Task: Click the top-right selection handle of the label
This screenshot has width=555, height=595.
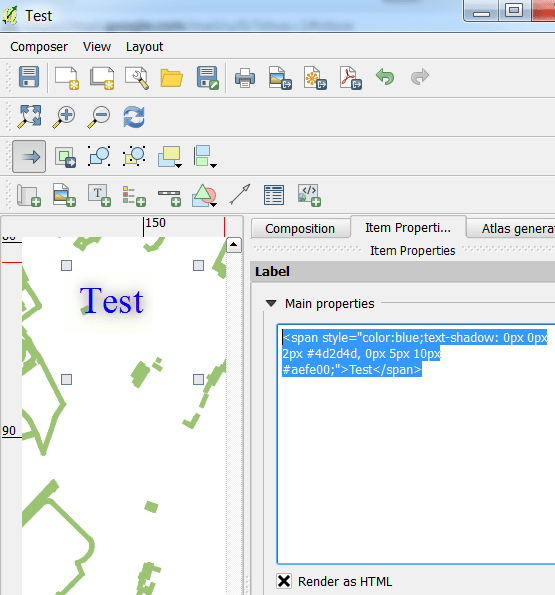Action: click(x=198, y=266)
